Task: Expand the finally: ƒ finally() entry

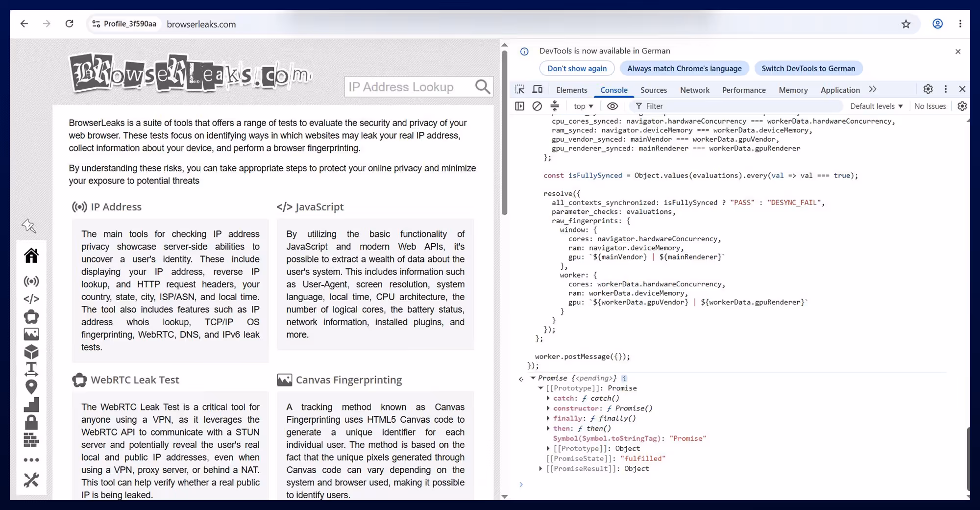Action: (x=548, y=418)
